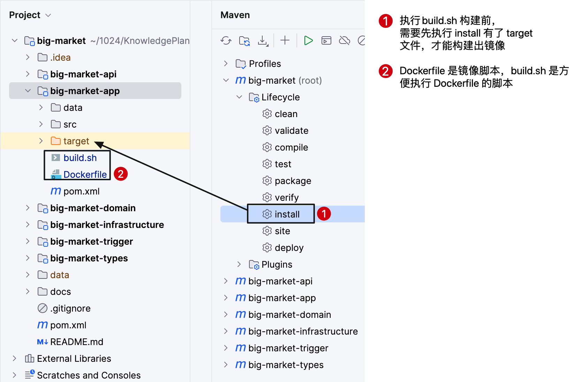Select big-market-domain in Maven panel
The image size is (588, 382).
tap(289, 314)
